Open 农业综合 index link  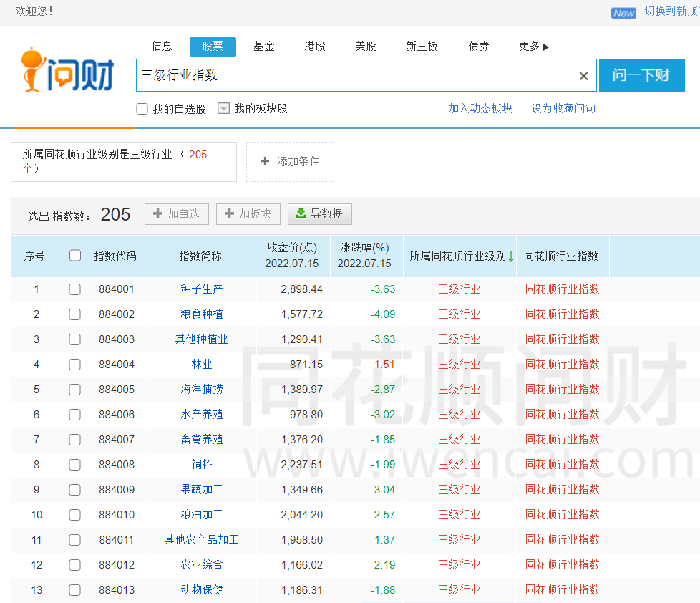pyautogui.click(x=202, y=564)
